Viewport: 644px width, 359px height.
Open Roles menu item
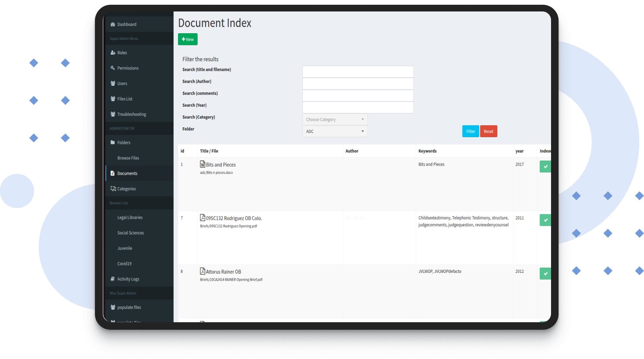click(139, 53)
